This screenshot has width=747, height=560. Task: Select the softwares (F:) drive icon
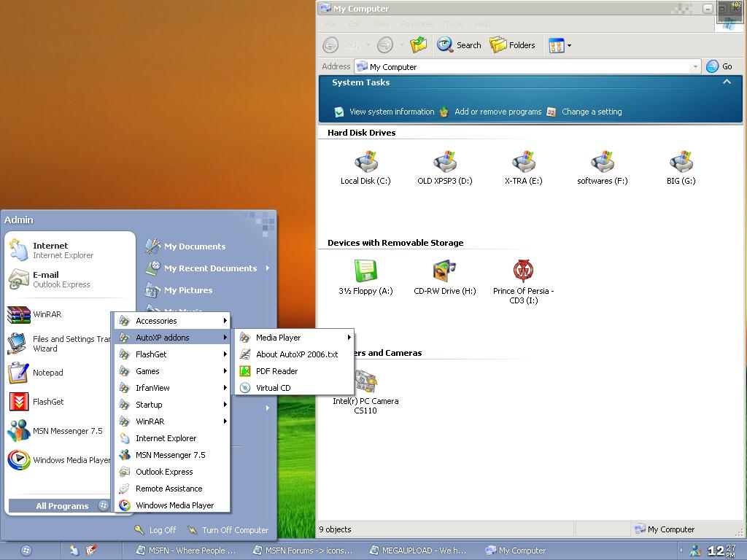pyautogui.click(x=602, y=162)
